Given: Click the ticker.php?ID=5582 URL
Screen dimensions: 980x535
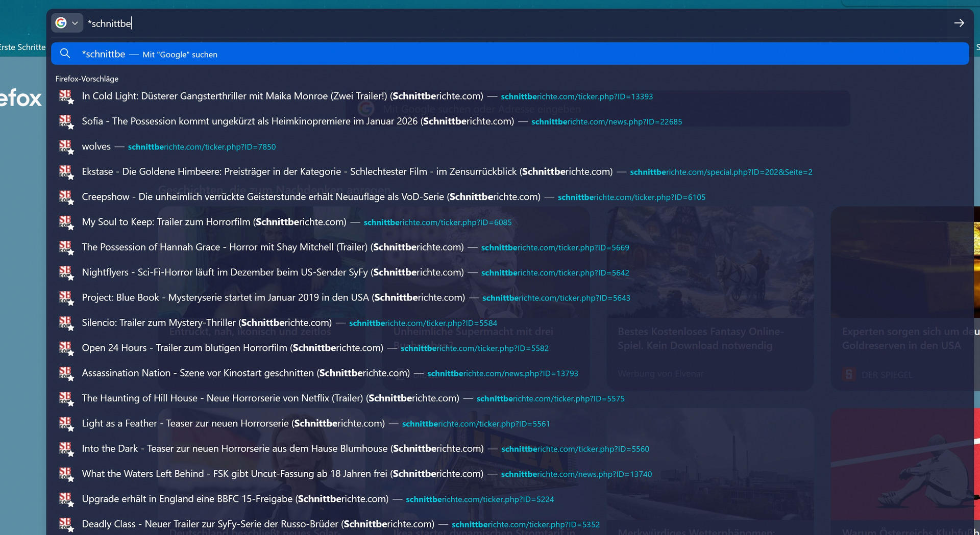Looking at the screenshot, I should [475, 348].
